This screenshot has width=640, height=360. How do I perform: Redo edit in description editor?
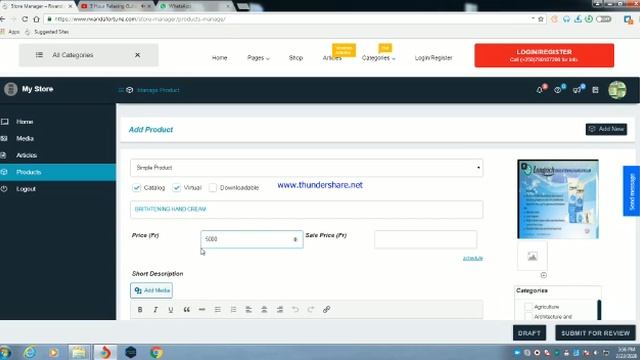(311, 309)
